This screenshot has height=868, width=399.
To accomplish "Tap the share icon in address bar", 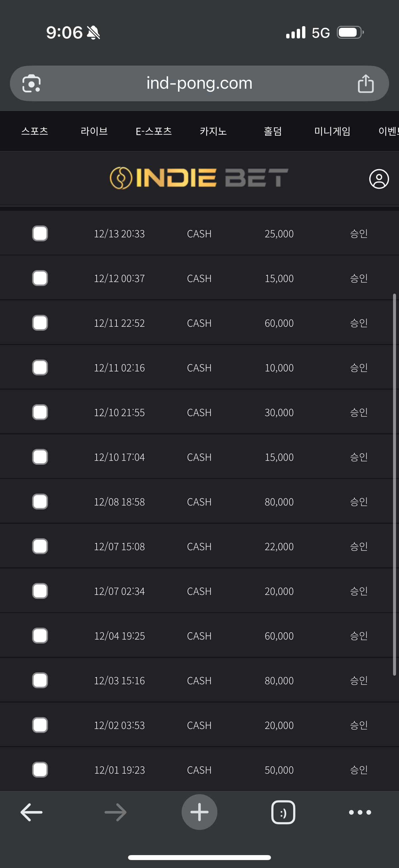I will [365, 83].
